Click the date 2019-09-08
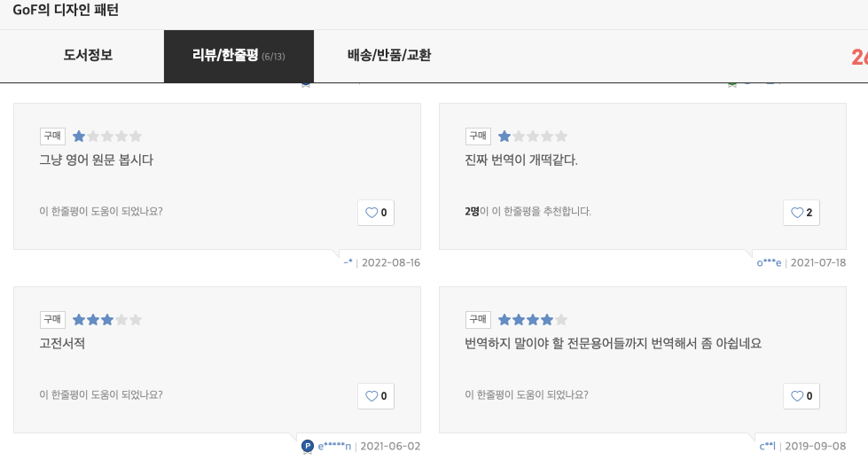The image size is (868, 460). (x=816, y=446)
